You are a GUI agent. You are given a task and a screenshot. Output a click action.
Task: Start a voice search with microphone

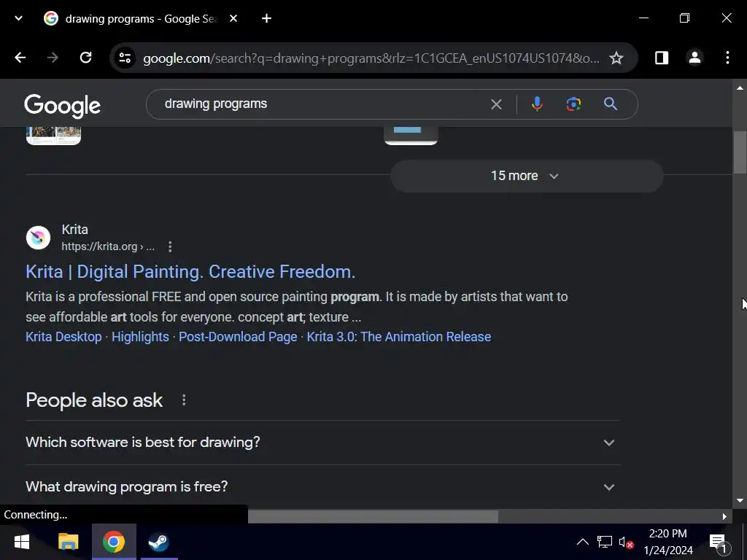[x=537, y=104]
